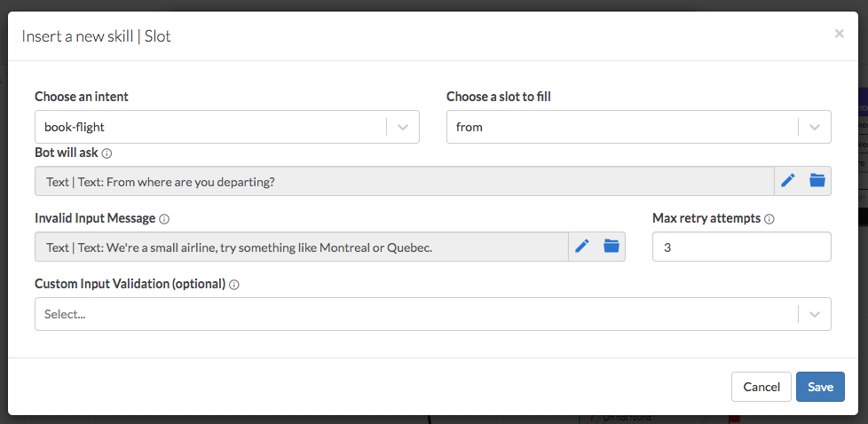The height and width of the screenshot is (424, 868).
Task: Show info tooltip for 'Bot will ask'
Action: 107,153
